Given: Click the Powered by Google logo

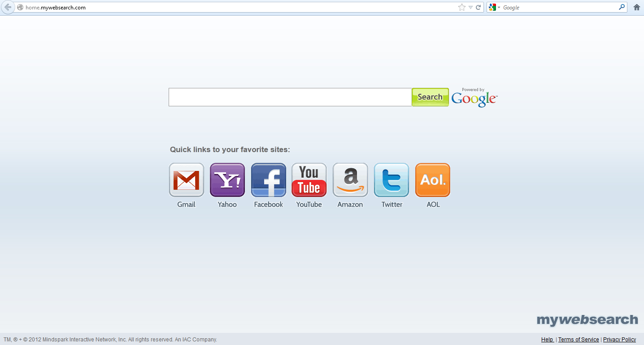Looking at the screenshot, I should point(474,97).
